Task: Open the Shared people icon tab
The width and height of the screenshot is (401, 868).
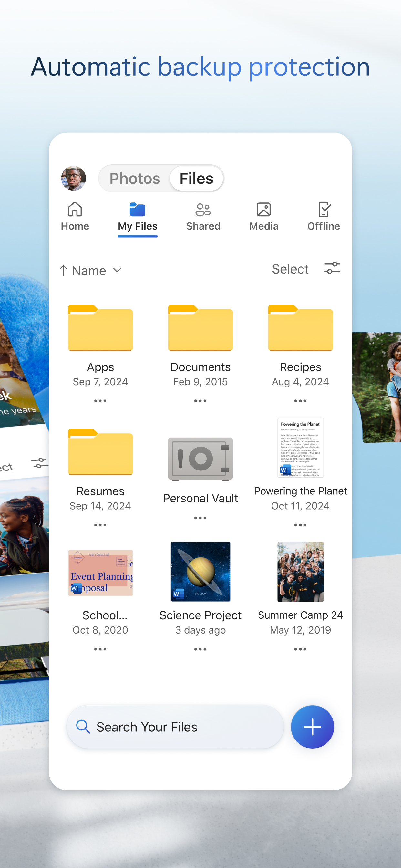Action: (203, 210)
